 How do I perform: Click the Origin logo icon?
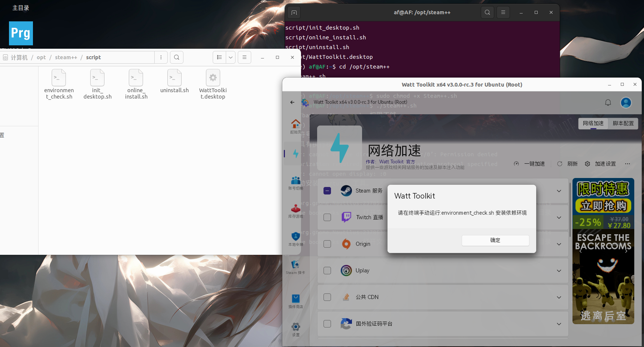point(346,244)
